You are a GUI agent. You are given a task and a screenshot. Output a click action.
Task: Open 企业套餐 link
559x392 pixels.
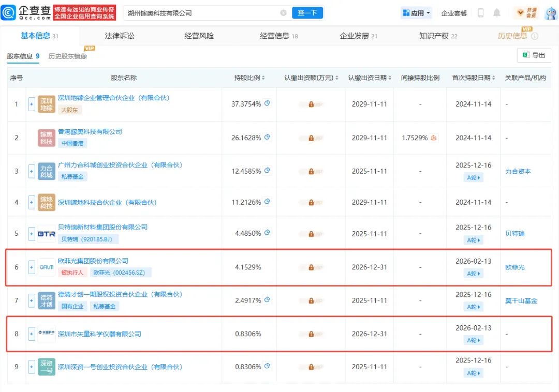tap(454, 13)
